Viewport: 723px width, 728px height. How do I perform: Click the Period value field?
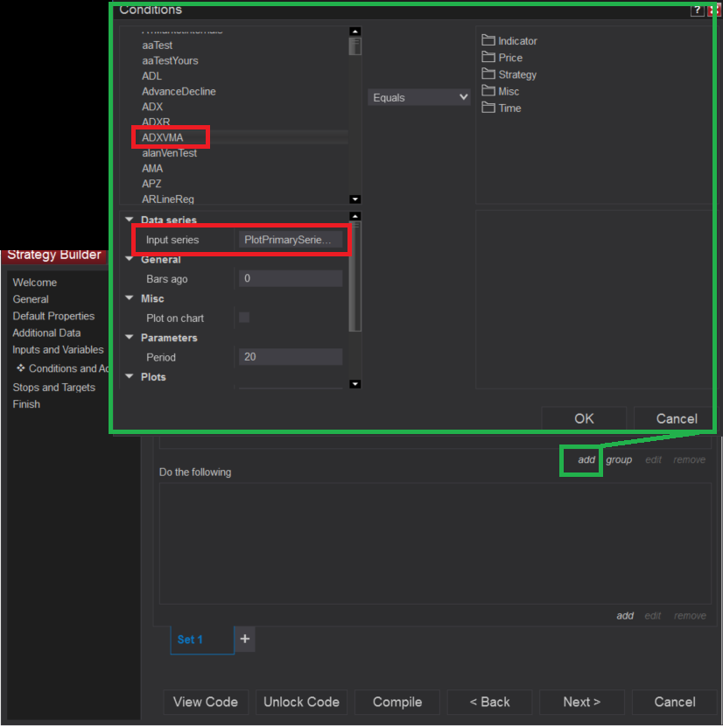[291, 357]
